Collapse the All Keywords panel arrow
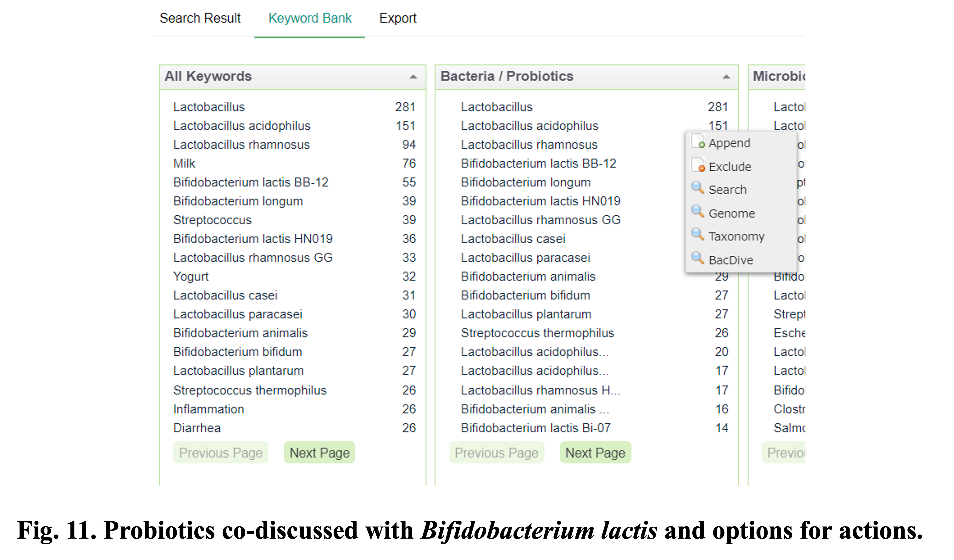Image resolution: width=954 pixels, height=560 pixels. coord(413,77)
